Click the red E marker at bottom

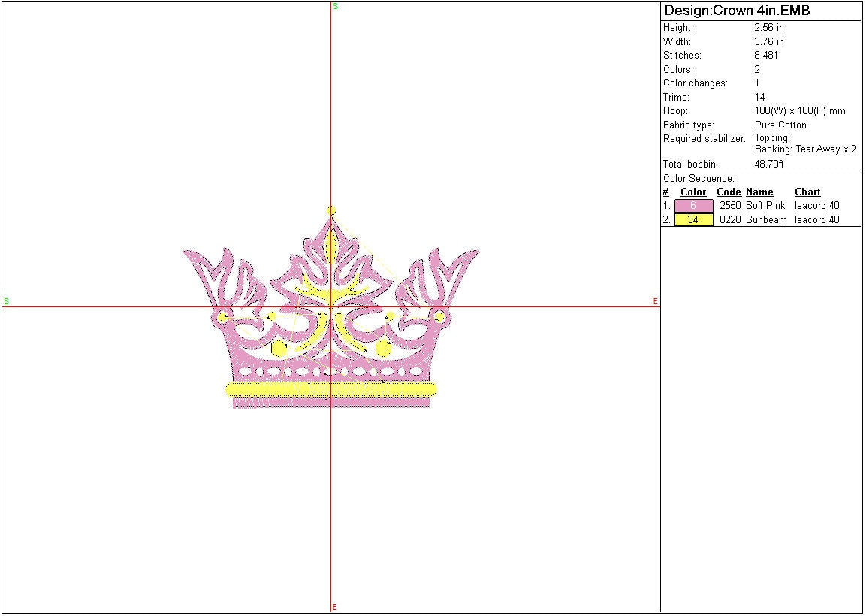[x=334, y=607]
